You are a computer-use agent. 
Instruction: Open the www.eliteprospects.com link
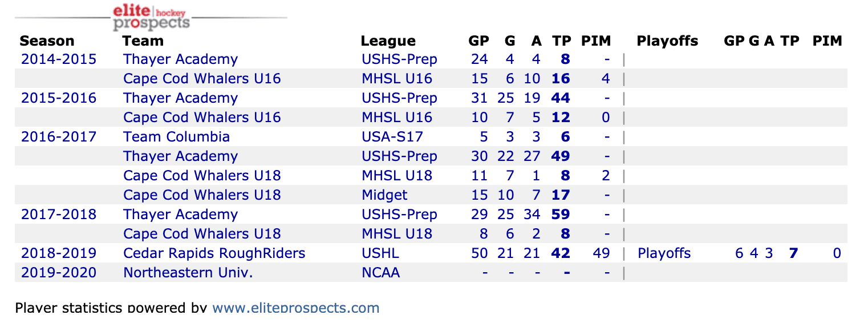point(295,309)
